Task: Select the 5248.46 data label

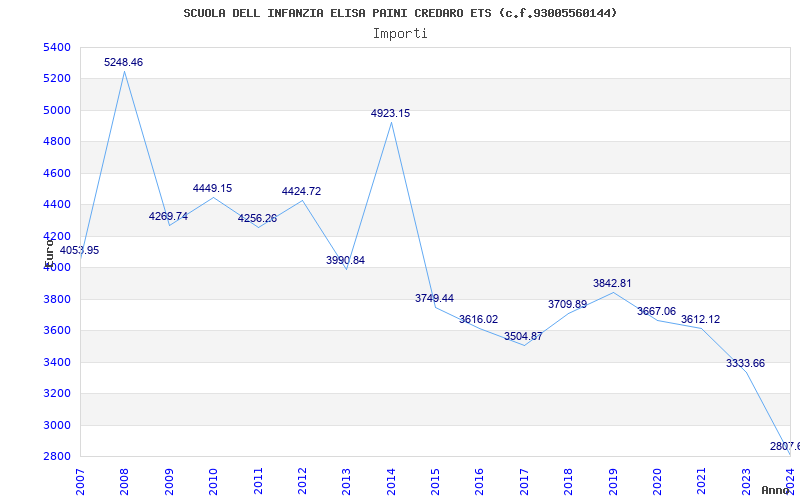Action: 123,62
